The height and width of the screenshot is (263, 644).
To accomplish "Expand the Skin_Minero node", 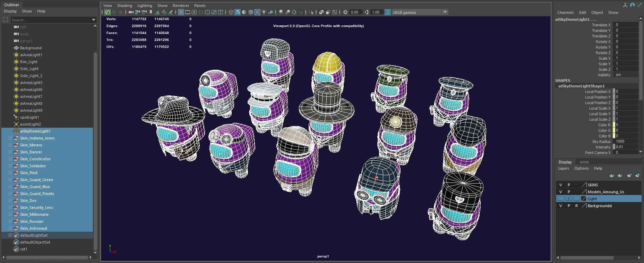I will click(10, 145).
